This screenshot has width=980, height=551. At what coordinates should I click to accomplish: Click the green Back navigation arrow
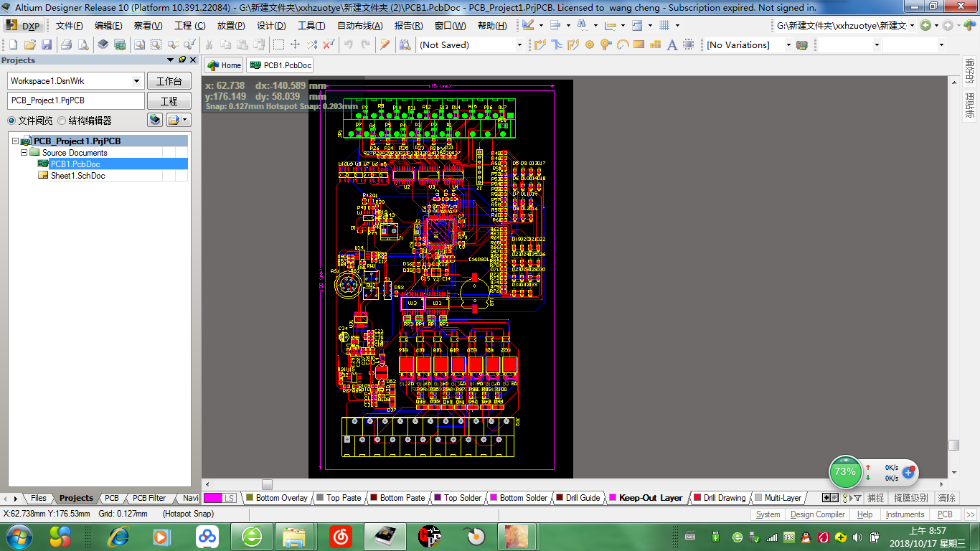click(x=925, y=25)
